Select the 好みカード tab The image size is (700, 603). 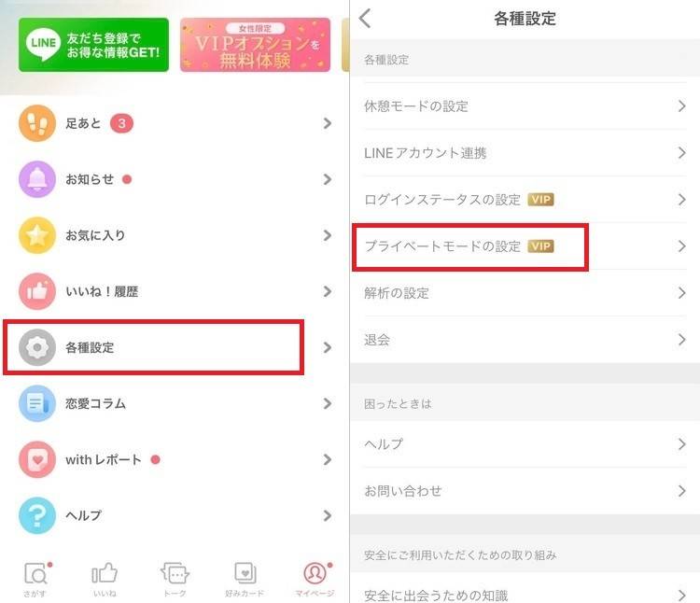point(245,580)
